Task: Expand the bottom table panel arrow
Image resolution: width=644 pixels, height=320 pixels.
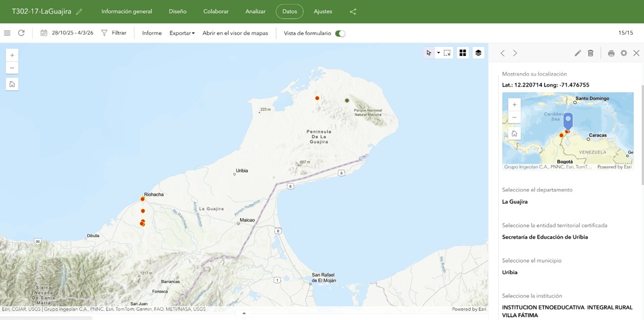Action: pyautogui.click(x=244, y=313)
